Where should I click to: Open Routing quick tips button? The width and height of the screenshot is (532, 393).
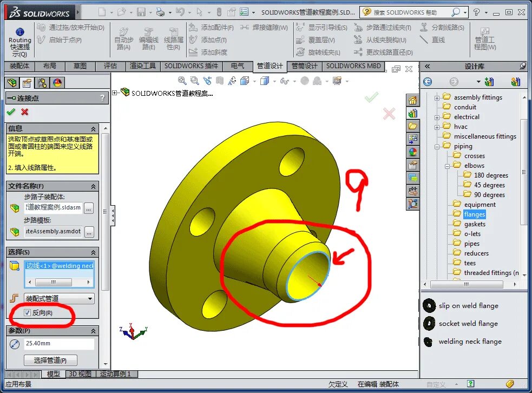click(19, 42)
